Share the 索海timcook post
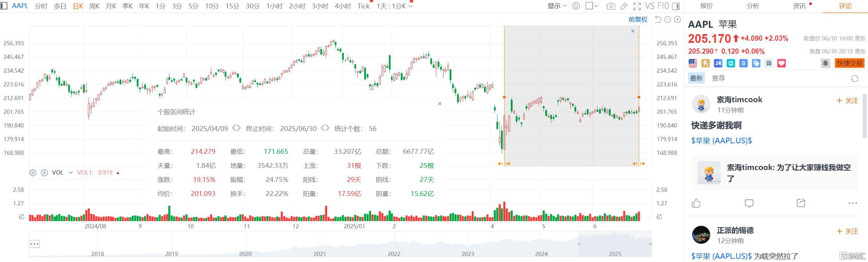This screenshot has height=262, width=868. [x=801, y=203]
